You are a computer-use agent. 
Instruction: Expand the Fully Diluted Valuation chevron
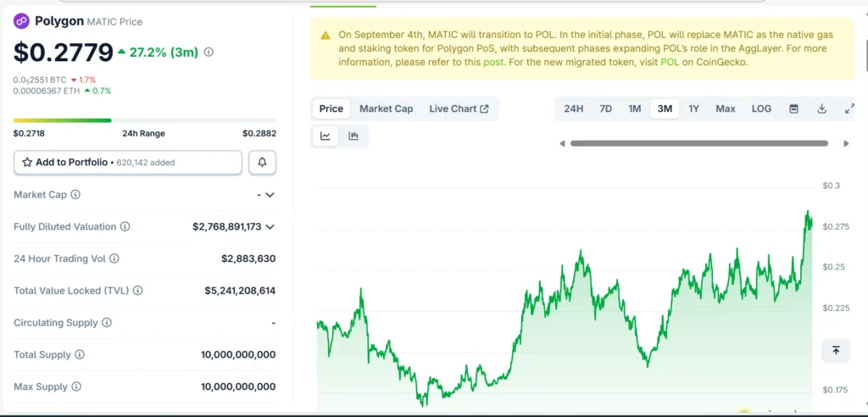(x=270, y=226)
